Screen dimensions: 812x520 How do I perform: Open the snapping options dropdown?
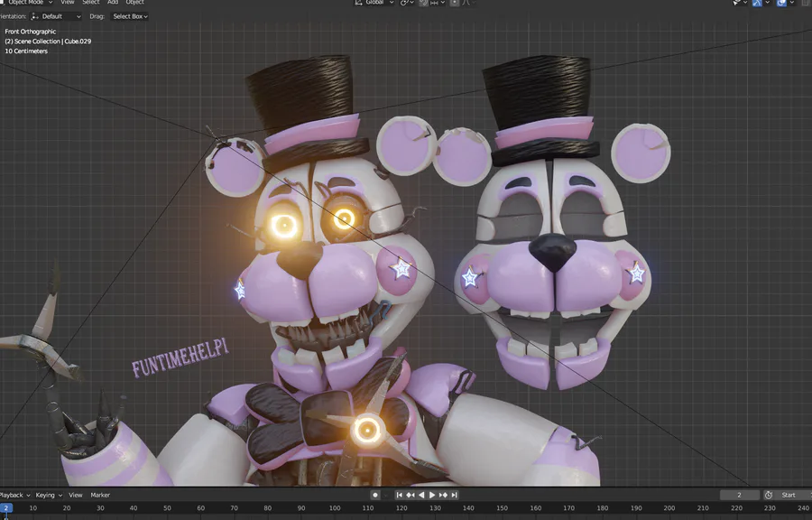(438, 3)
